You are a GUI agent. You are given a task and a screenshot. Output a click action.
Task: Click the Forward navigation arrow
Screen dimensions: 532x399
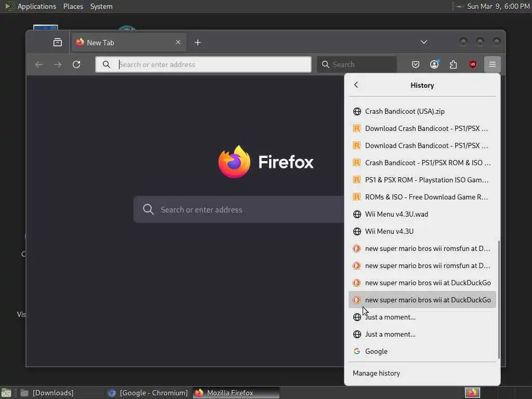coord(58,64)
